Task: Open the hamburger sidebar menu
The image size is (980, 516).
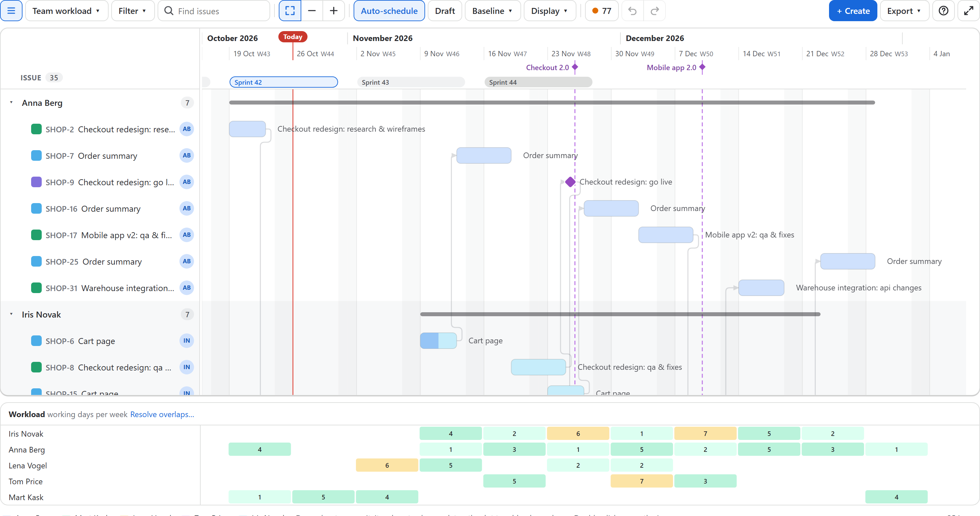Action: coord(11,11)
